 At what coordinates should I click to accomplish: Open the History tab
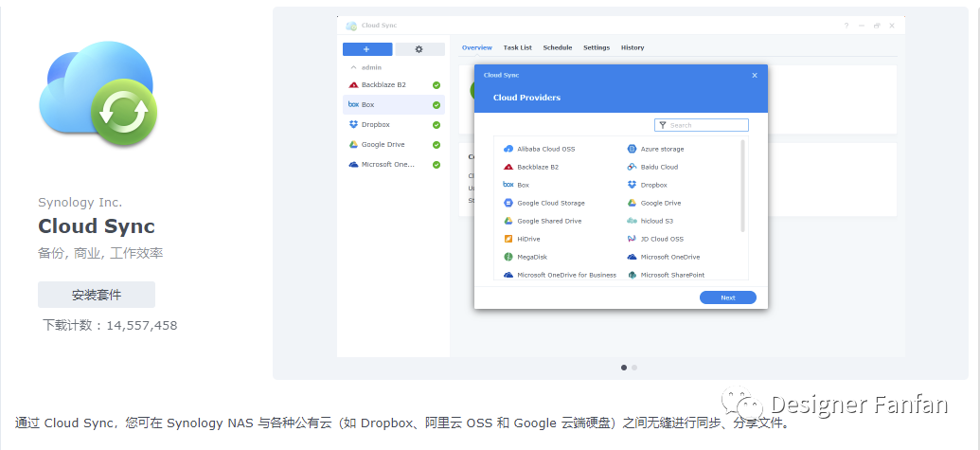click(633, 47)
